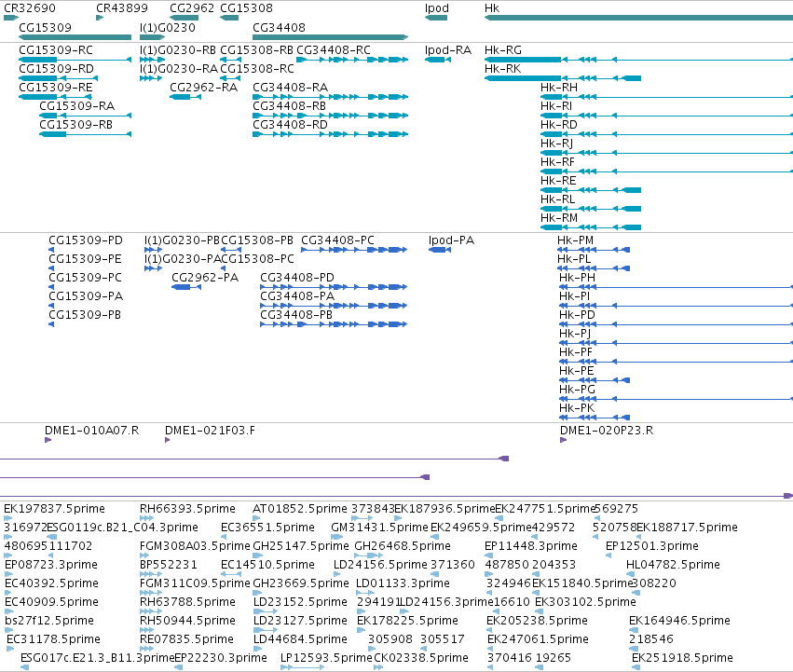The height and width of the screenshot is (672, 793).
Task: Click EST LP12593.5prime label
Action: tap(326, 658)
